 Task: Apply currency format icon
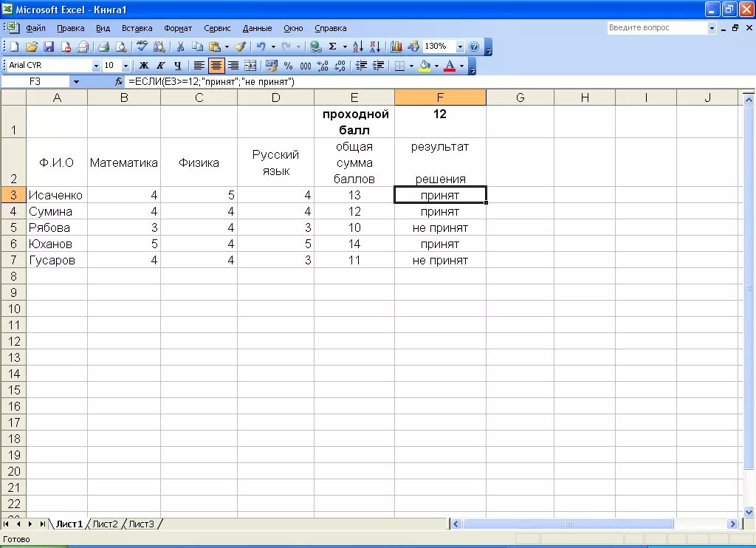tap(272, 66)
